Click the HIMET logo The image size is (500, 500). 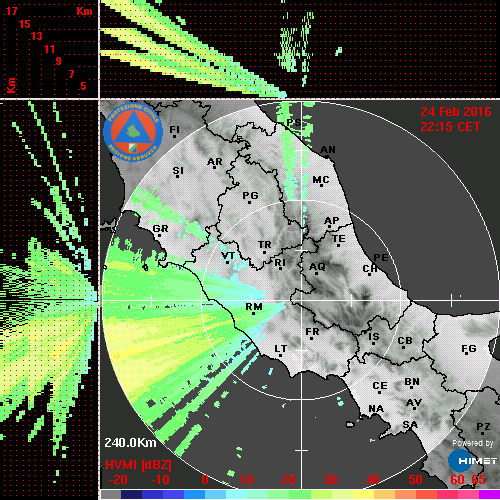(473, 460)
